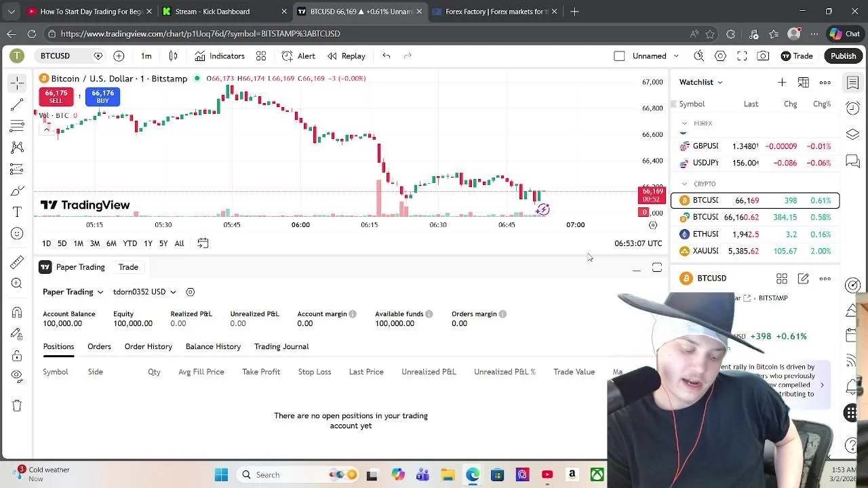Image resolution: width=868 pixels, height=488 pixels.
Task: Edit BTCUSD symbol notes pencil icon
Action: (x=804, y=279)
